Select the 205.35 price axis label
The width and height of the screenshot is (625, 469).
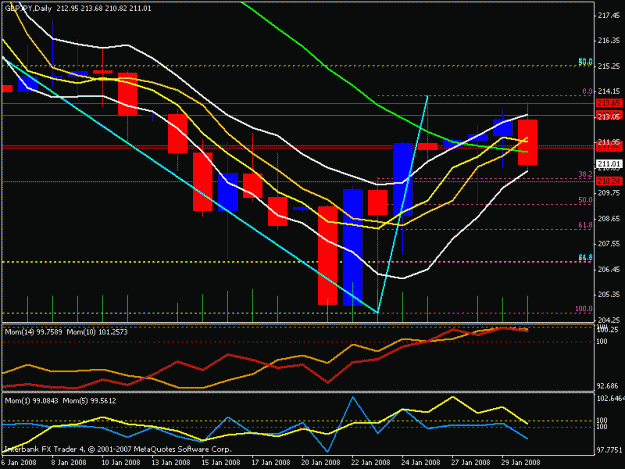(x=609, y=294)
